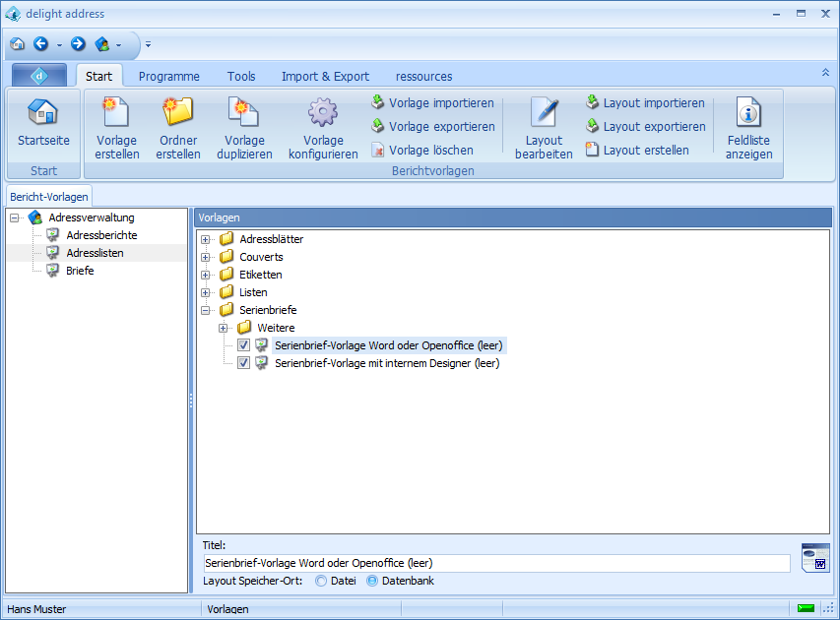Click the Titel text input field

click(496, 563)
